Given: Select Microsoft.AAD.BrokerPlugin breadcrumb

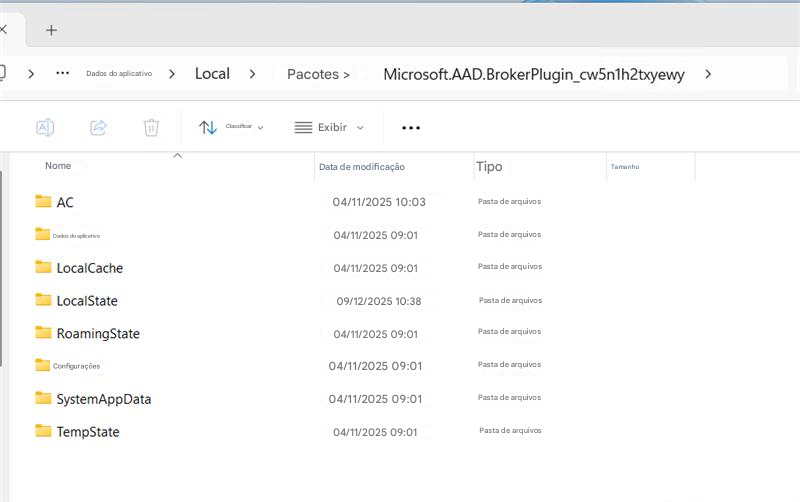Looking at the screenshot, I should [x=534, y=74].
